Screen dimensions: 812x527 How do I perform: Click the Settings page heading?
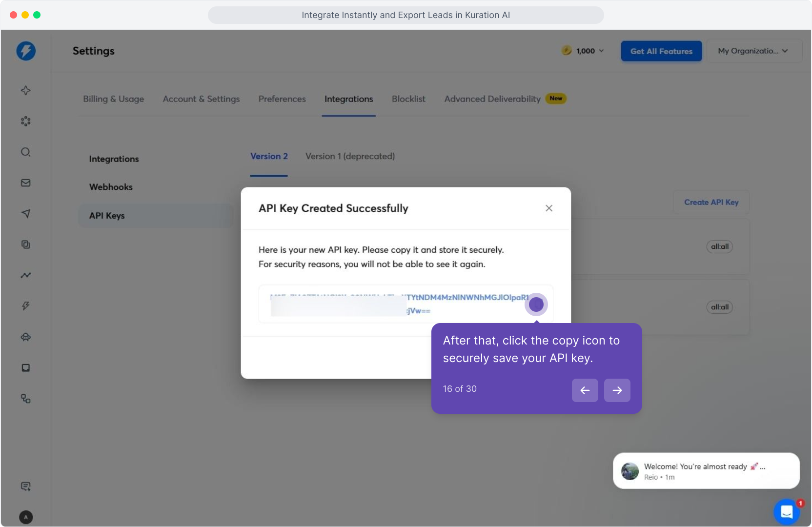[94, 51]
